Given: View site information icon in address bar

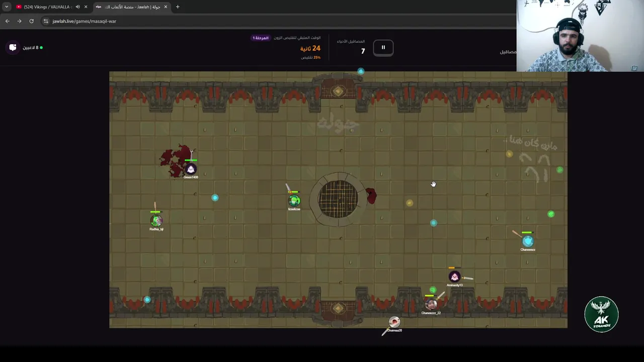Looking at the screenshot, I should pyautogui.click(x=46, y=21).
